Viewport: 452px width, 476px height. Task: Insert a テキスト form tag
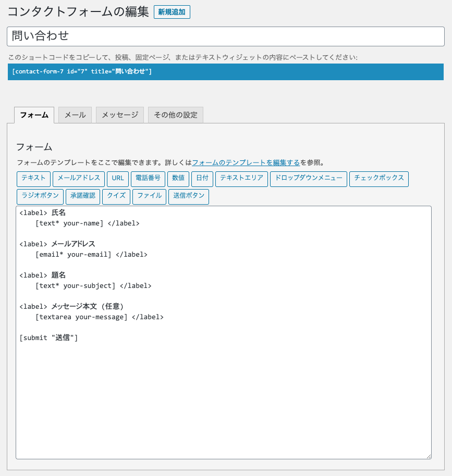pyautogui.click(x=33, y=179)
